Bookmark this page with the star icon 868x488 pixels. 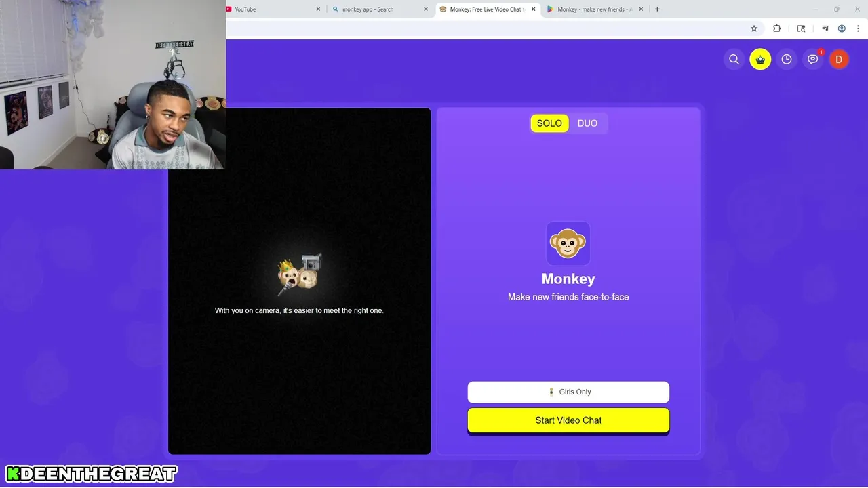point(753,28)
